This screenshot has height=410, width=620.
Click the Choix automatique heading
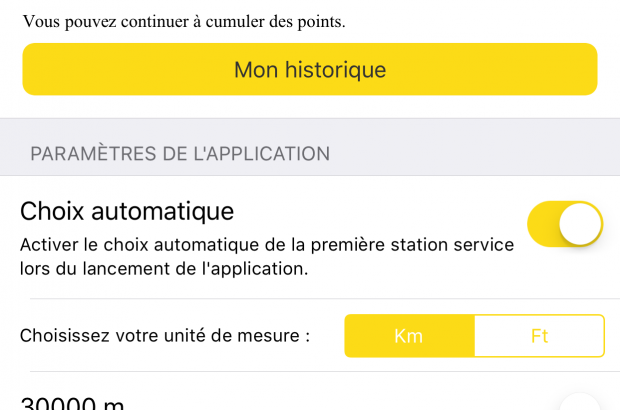[x=127, y=211]
